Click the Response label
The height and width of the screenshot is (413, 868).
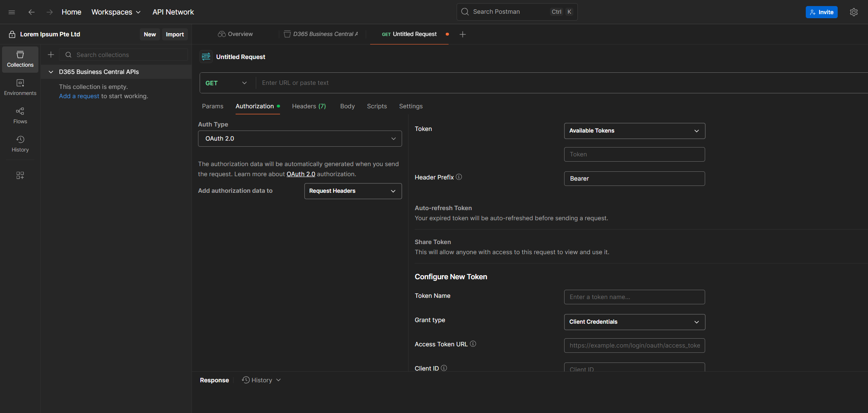(x=215, y=380)
